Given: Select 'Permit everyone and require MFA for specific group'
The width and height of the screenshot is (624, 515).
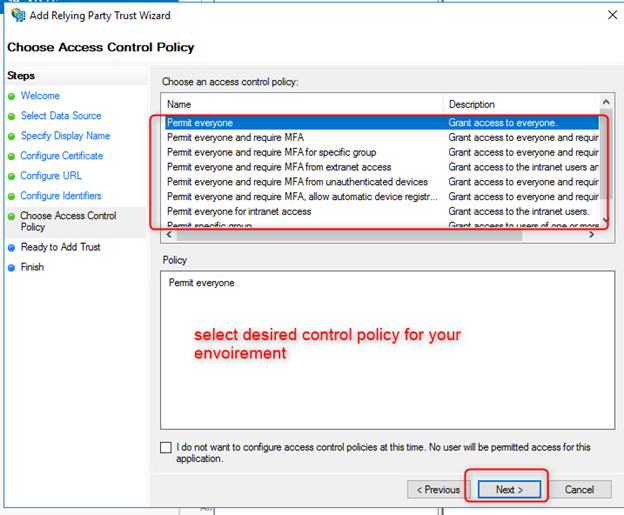Looking at the screenshot, I should (271, 152).
